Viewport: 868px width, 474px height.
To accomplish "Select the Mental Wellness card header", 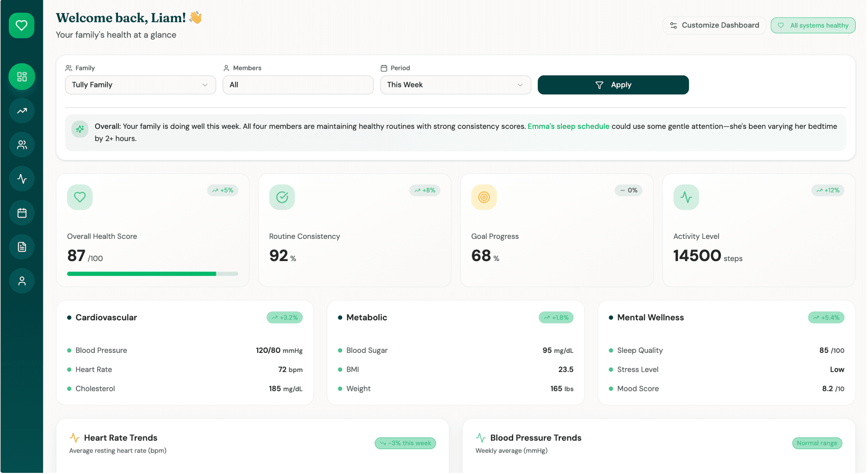I will [650, 317].
